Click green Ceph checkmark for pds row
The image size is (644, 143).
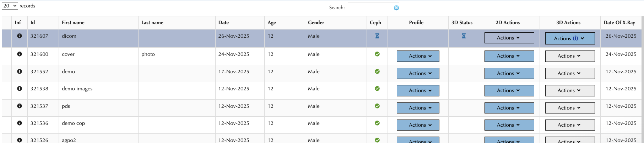click(377, 106)
